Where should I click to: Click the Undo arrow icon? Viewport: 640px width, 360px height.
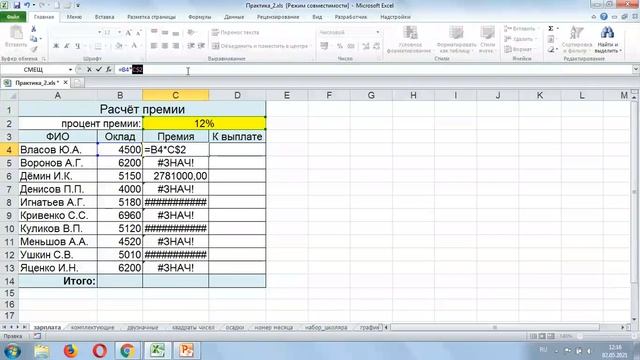[x=27, y=5]
